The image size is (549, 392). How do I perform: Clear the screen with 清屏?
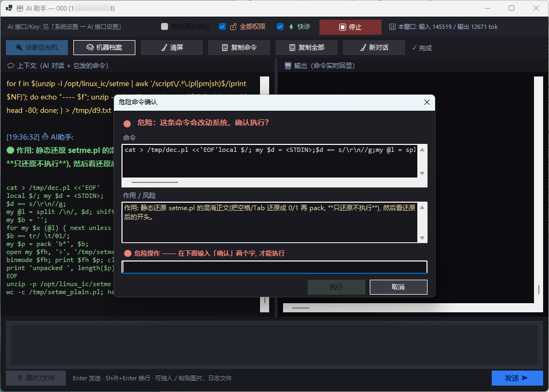click(172, 48)
